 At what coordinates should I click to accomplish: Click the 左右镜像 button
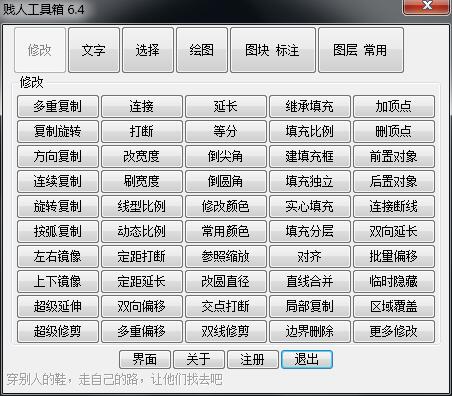[58, 256]
